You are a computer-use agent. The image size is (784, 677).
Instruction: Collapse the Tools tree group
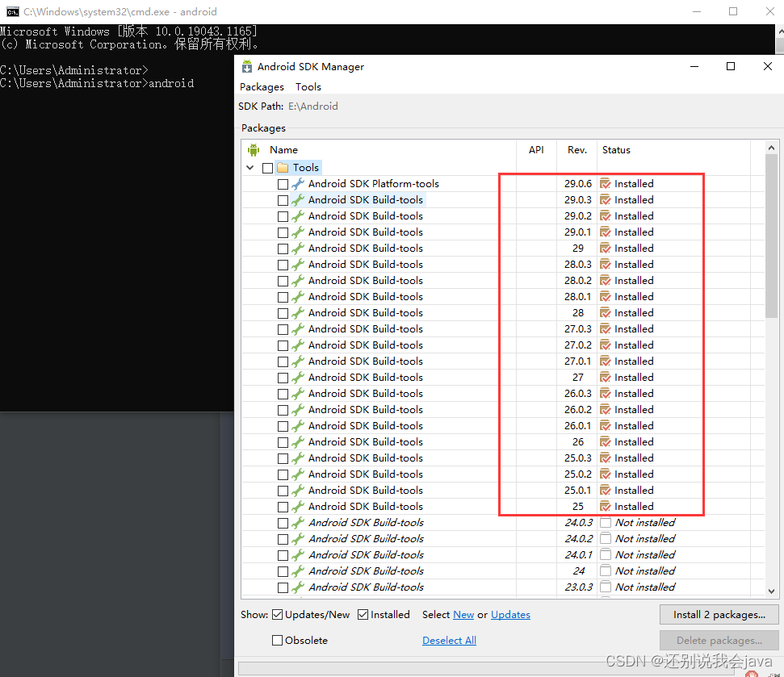click(250, 167)
